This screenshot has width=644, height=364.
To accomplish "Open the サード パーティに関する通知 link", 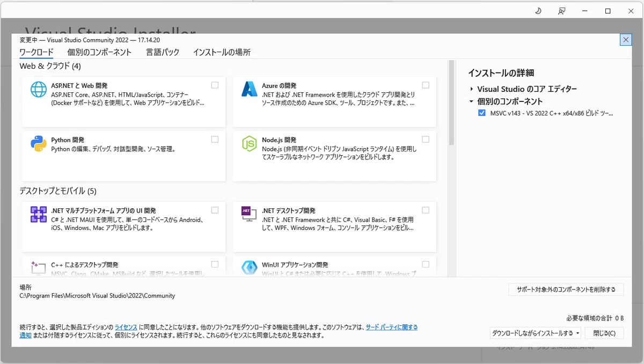I will (x=392, y=327).
